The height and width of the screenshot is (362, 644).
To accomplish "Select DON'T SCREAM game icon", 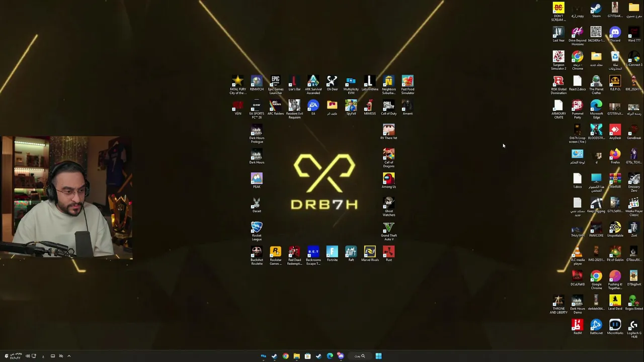I will click(558, 12).
